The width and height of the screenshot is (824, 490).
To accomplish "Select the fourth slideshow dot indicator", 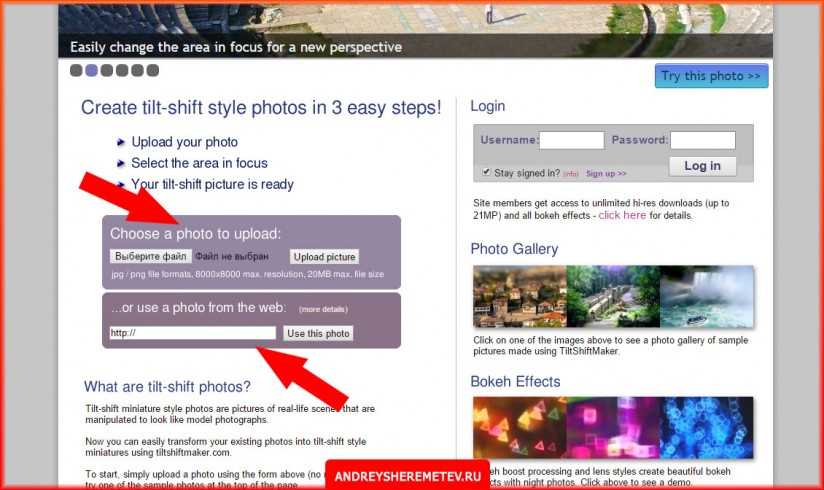I will (x=122, y=70).
